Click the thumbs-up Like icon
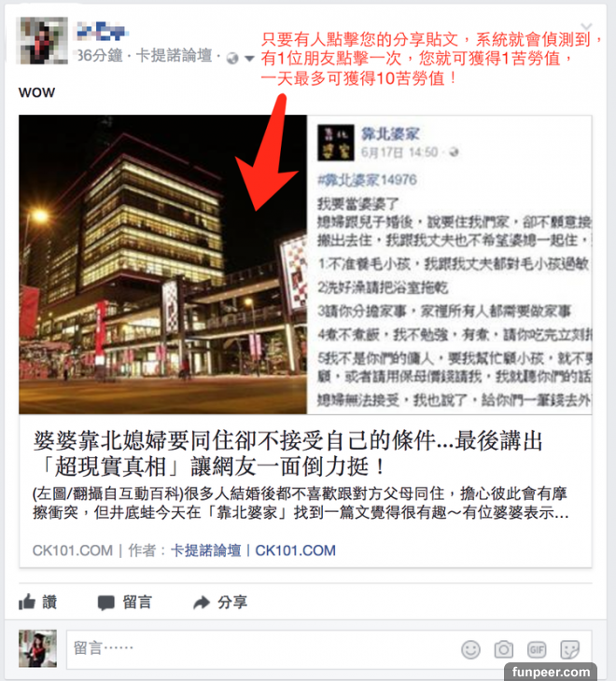Image resolution: width=616 pixels, height=681 pixels. pyautogui.click(x=27, y=602)
